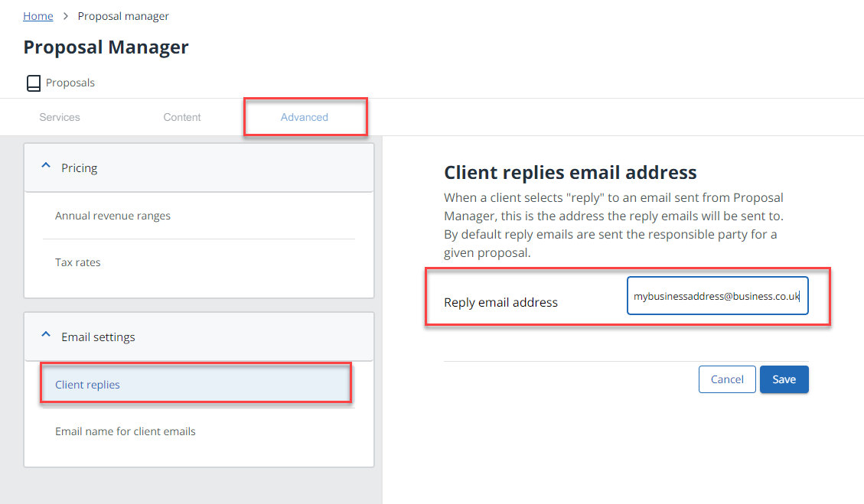
Task: Switch to the Services tab
Action: [x=60, y=118]
